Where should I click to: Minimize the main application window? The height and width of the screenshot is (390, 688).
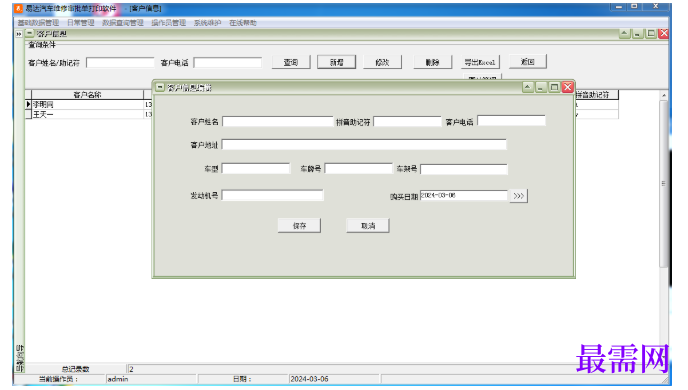click(619, 7)
